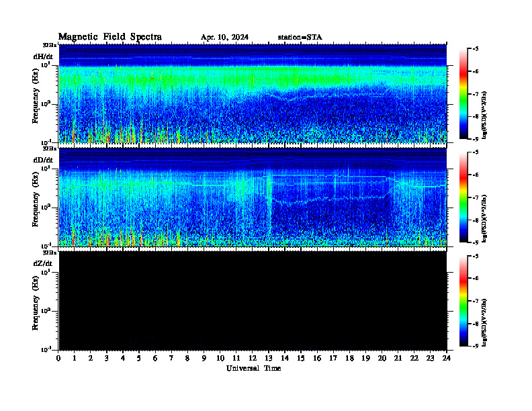Click the hour tick label "1" on time axis
532x411 pixels.
75,359
